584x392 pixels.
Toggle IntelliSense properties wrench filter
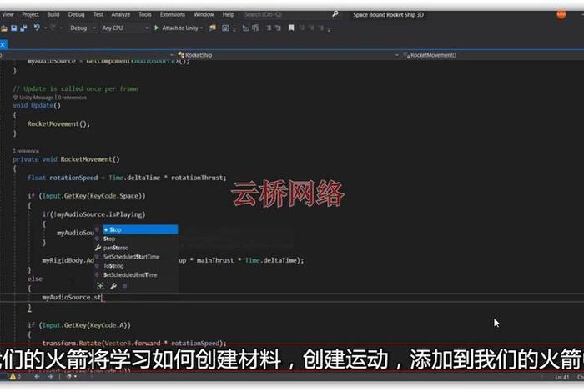coord(113,286)
